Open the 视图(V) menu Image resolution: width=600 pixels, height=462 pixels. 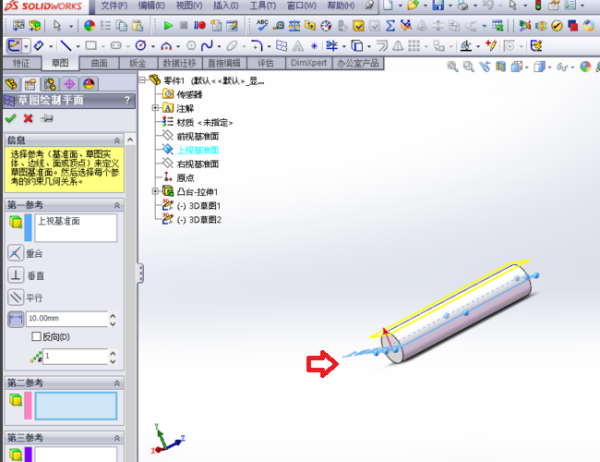(189, 5)
